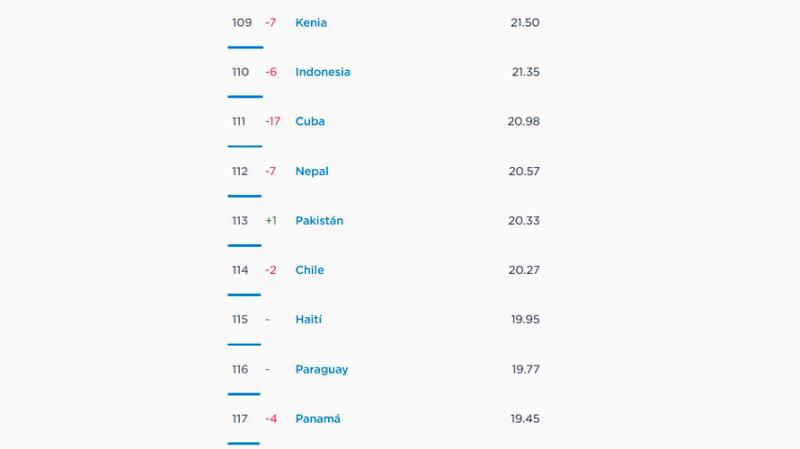Click rank number 111
This screenshot has width=800, height=449.
pos(239,121)
